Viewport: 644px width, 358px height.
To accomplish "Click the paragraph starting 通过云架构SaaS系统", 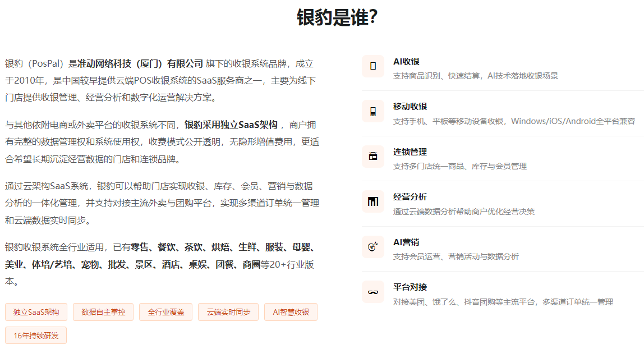I will click(x=162, y=203).
